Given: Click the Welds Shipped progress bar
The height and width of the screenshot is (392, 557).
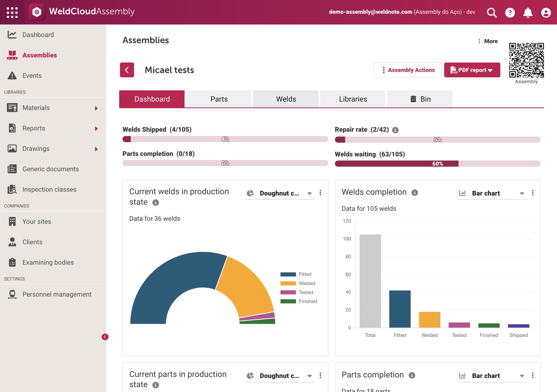Looking at the screenshot, I should (x=225, y=139).
